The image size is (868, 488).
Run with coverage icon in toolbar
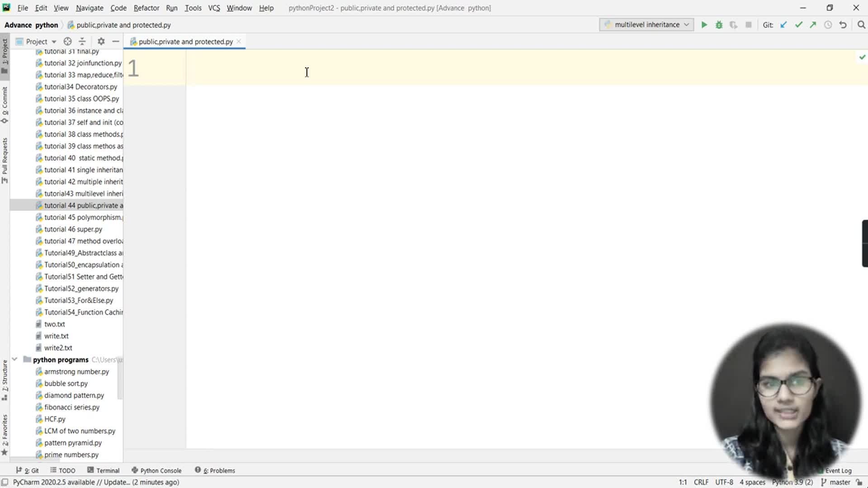click(733, 25)
